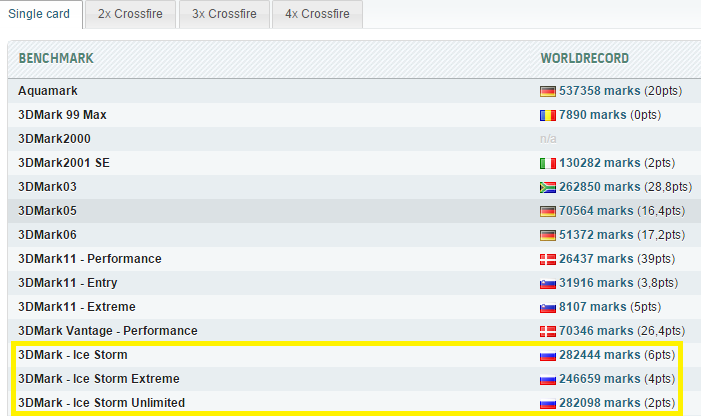Click the Italian flag in 3DMark2001 SE row
Image resolution: width=701 pixels, height=416 pixels.
click(547, 163)
